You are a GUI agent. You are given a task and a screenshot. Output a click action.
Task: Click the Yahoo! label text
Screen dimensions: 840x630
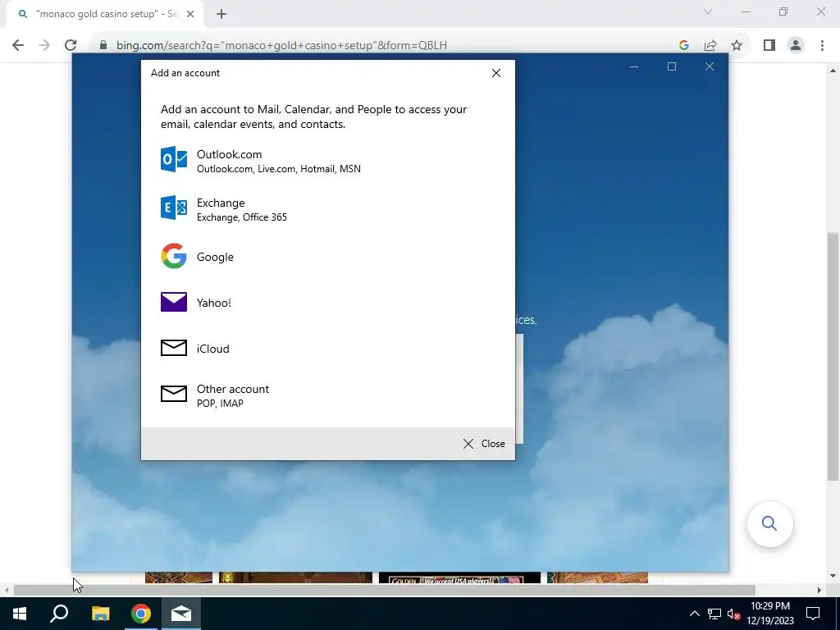point(214,303)
